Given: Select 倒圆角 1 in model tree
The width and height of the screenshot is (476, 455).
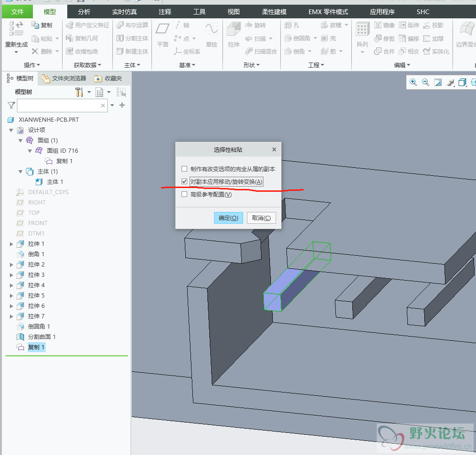Looking at the screenshot, I should [x=39, y=326].
